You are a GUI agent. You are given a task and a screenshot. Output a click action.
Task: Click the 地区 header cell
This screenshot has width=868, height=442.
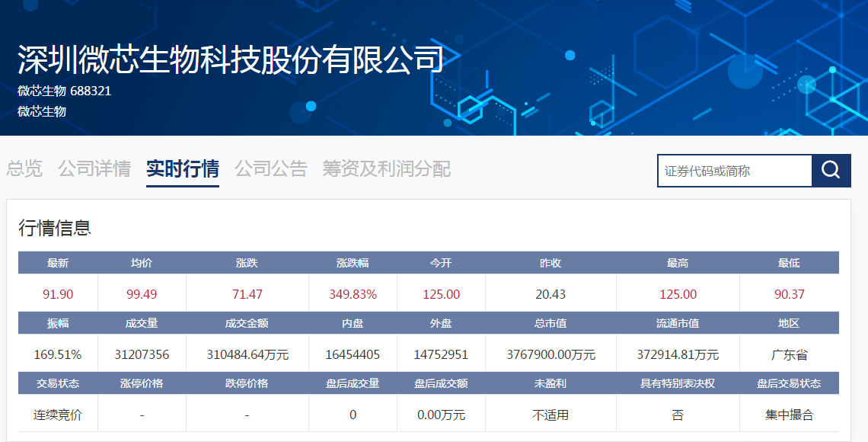[x=789, y=323]
